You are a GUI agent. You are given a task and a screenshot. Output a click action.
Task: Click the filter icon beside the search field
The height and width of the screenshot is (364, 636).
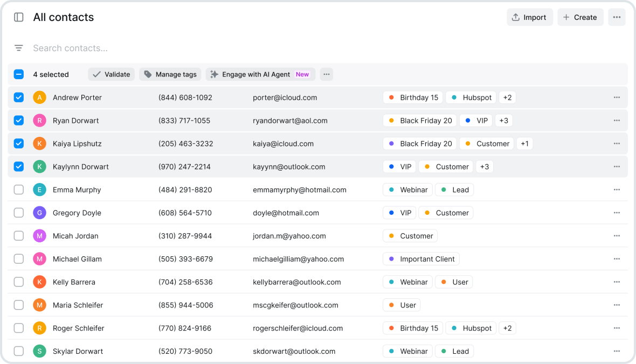tap(19, 48)
